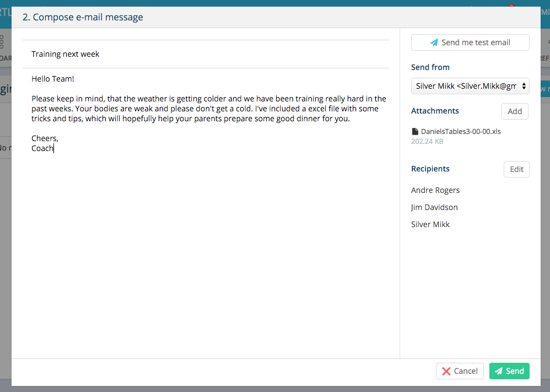
Task: Click the 'Attachments' heading
Action: click(x=435, y=111)
